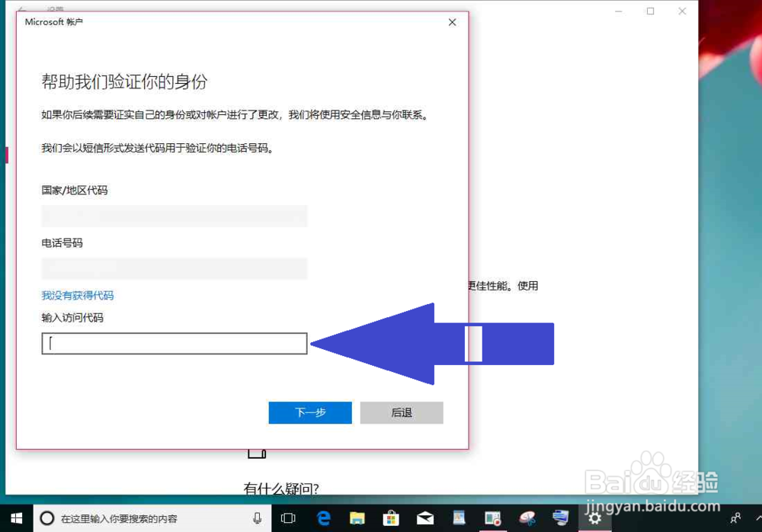The width and height of the screenshot is (762, 532).
Task: Close the Microsoft account dialog
Action: (452, 22)
